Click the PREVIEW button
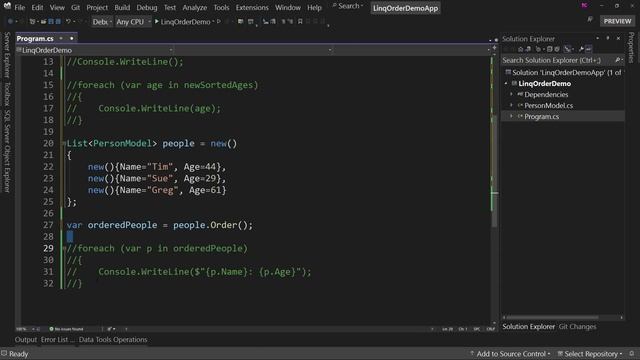This screenshot has height=360, width=640. click(617, 21)
